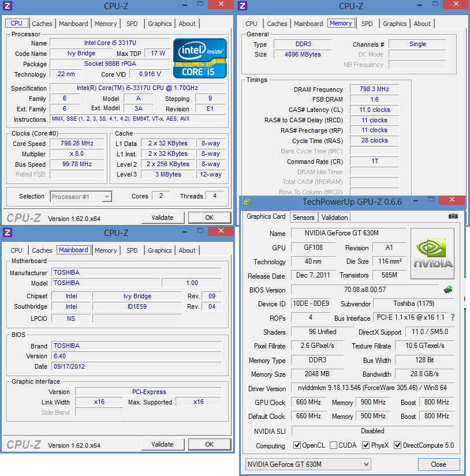Click the Manufacturer field TOSHIBA
The width and height of the screenshot is (470, 476).
click(137, 272)
